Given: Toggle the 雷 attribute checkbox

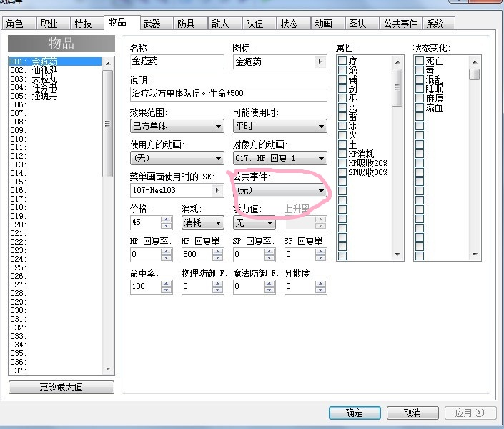Looking at the screenshot, I should (342, 117).
